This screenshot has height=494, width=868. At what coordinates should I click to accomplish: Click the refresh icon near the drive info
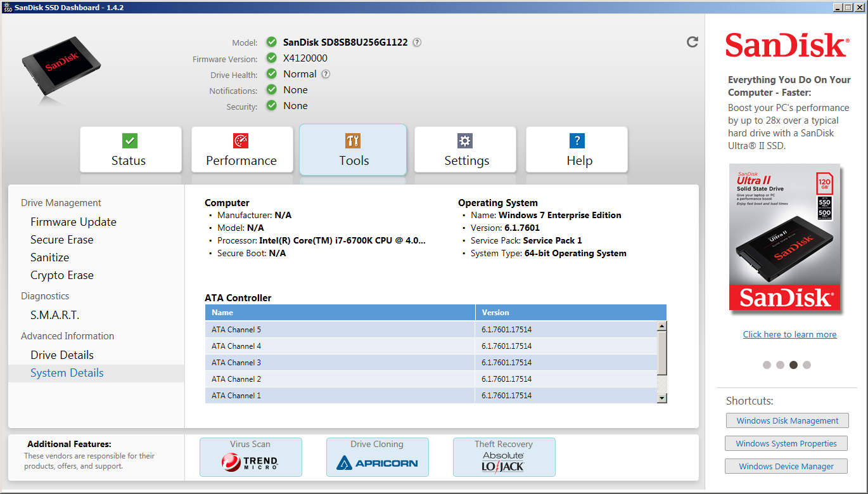[x=692, y=42]
